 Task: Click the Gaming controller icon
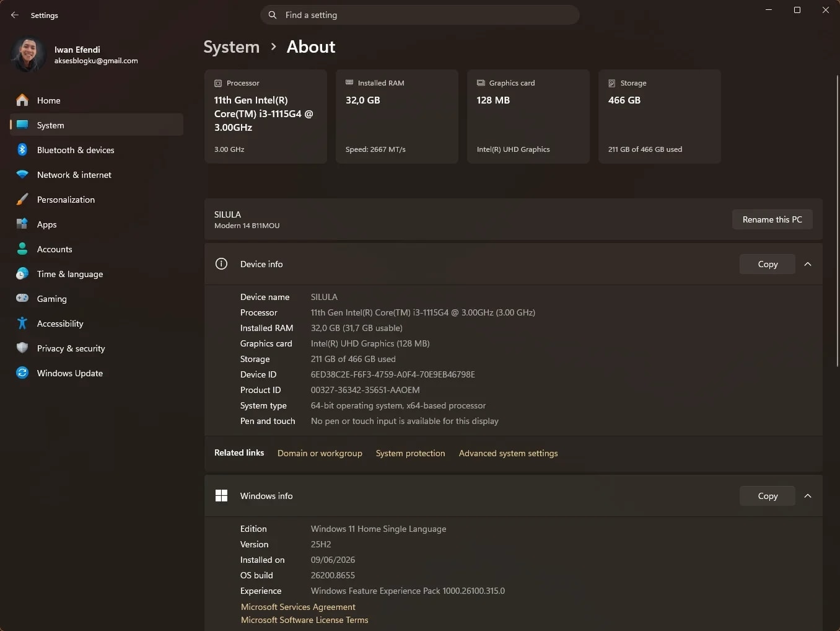(22, 298)
